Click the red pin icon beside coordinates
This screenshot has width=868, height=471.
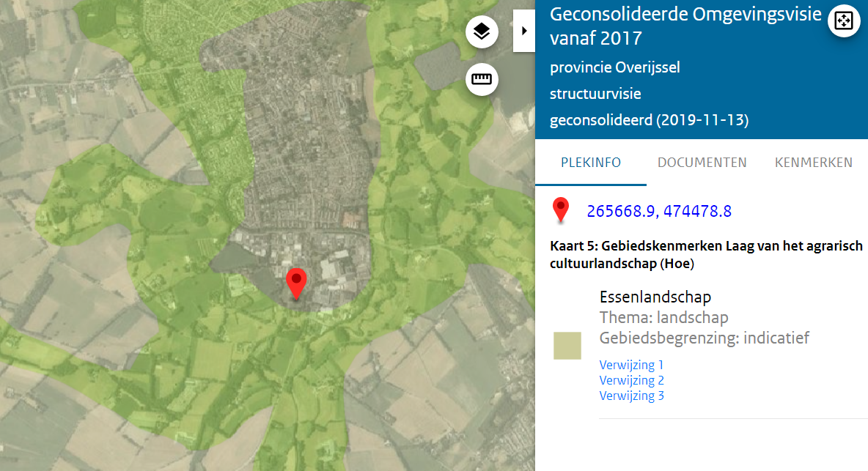pos(561,210)
